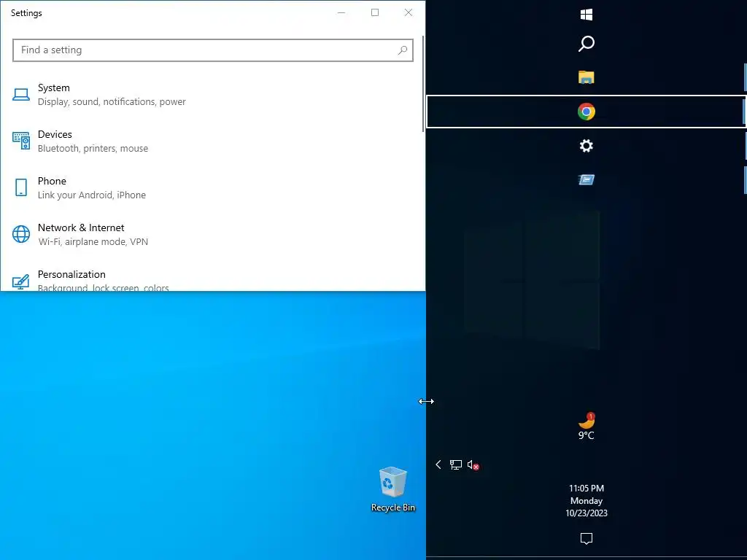
Task: Select the Recycle Bin desktop icon
Action: [393, 489]
